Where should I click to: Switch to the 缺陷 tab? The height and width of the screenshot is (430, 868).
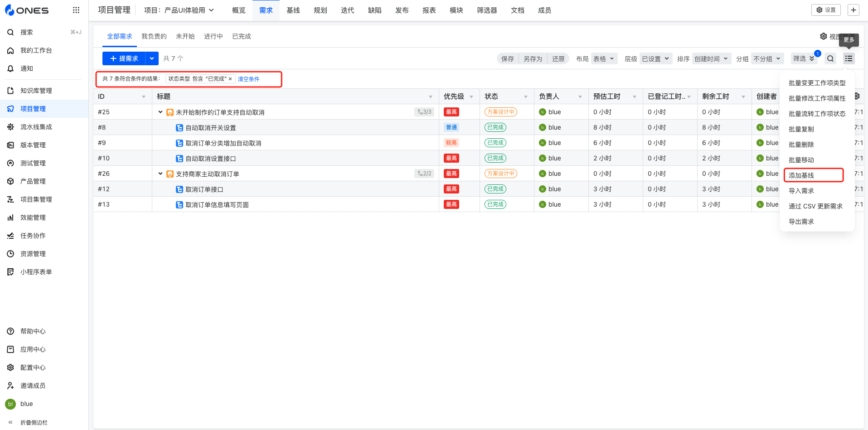(375, 10)
